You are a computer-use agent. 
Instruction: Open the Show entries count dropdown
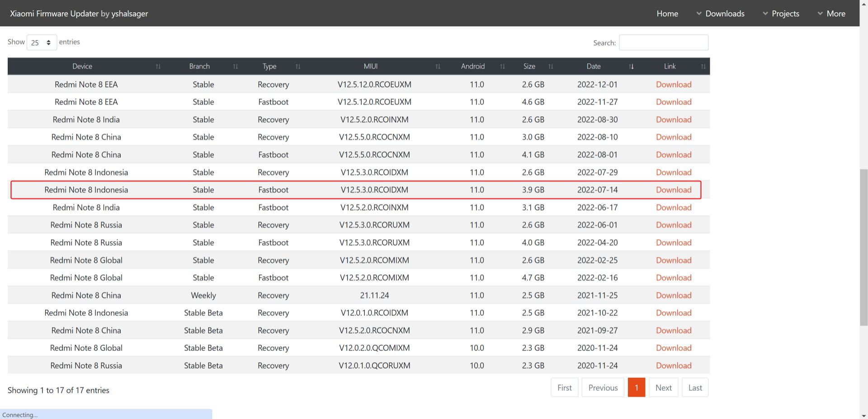tap(42, 43)
